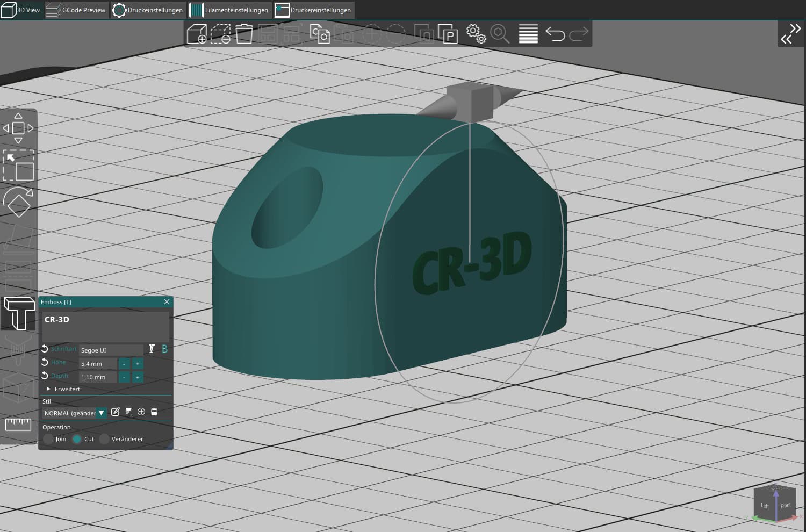This screenshot has width=806, height=532.
Task: Click the settings gears icon in toolbar
Action: (x=476, y=34)
